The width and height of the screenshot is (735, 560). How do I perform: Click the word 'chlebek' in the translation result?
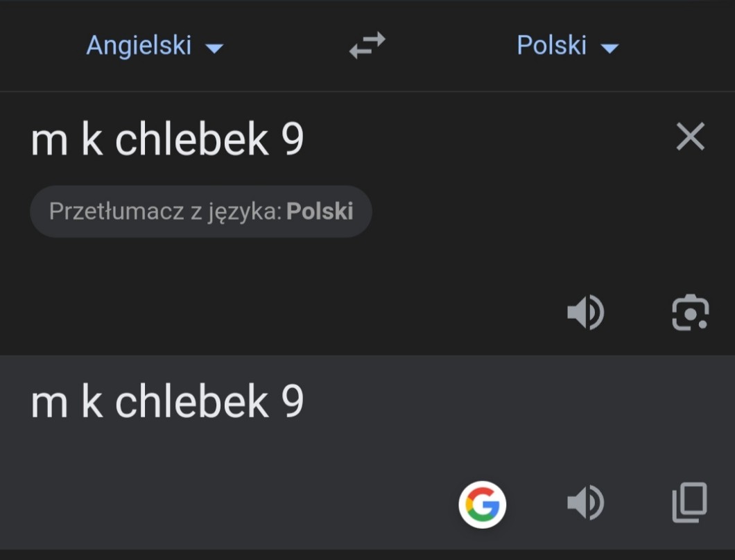click(191, 402)
